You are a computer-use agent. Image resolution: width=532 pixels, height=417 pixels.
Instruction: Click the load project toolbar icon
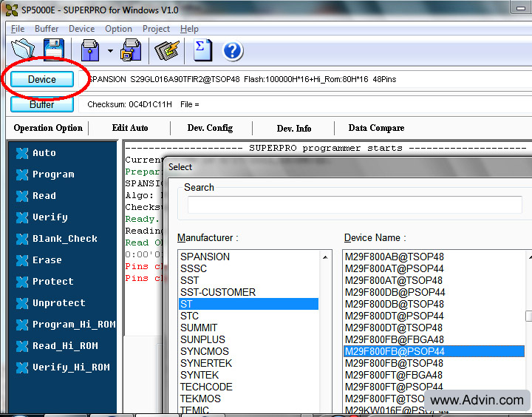[x=90, y=50]
